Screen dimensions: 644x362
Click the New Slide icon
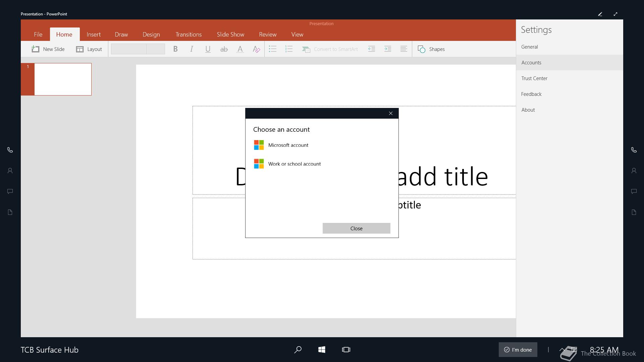pyautogui.click(x=35, y=49)
